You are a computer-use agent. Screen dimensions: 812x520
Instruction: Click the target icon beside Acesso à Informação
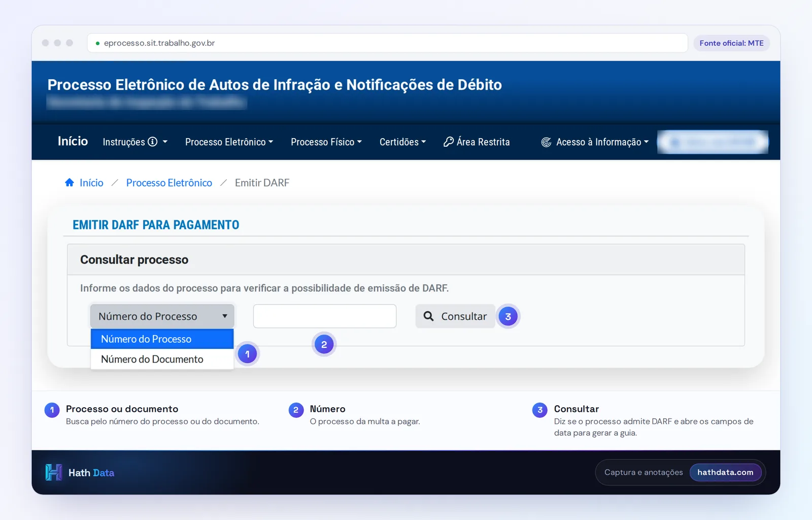[546, 142]
